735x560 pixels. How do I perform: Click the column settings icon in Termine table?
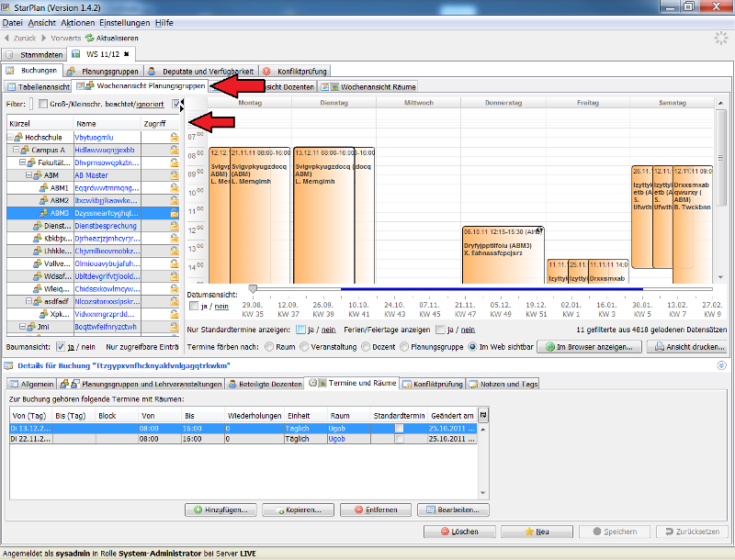(x=483, y=415)
